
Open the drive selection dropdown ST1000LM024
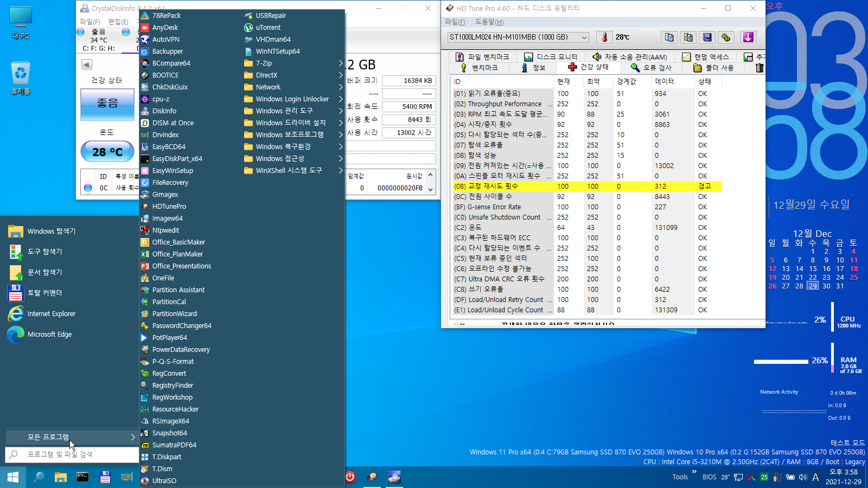tap(518, 37)
